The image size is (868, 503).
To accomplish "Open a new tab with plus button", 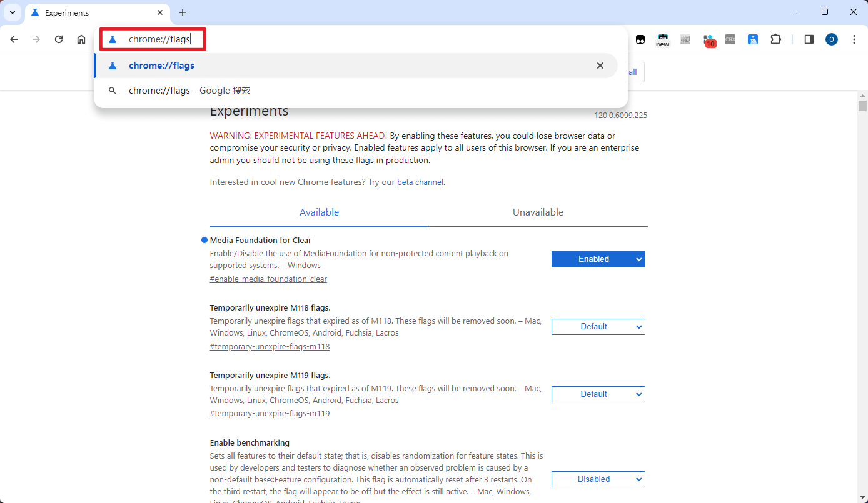I will pyautogui.click(x=183, y=12).
